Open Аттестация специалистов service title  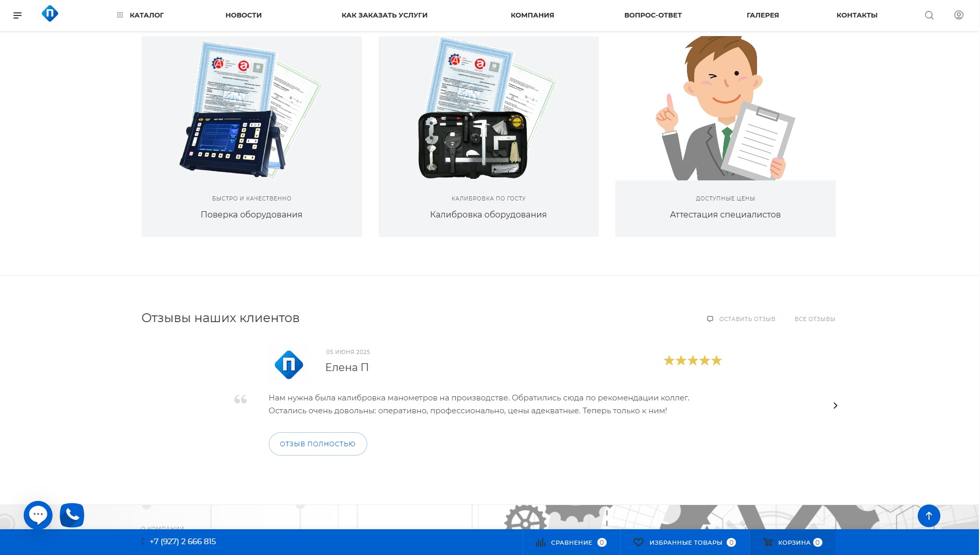pos(725,214)
